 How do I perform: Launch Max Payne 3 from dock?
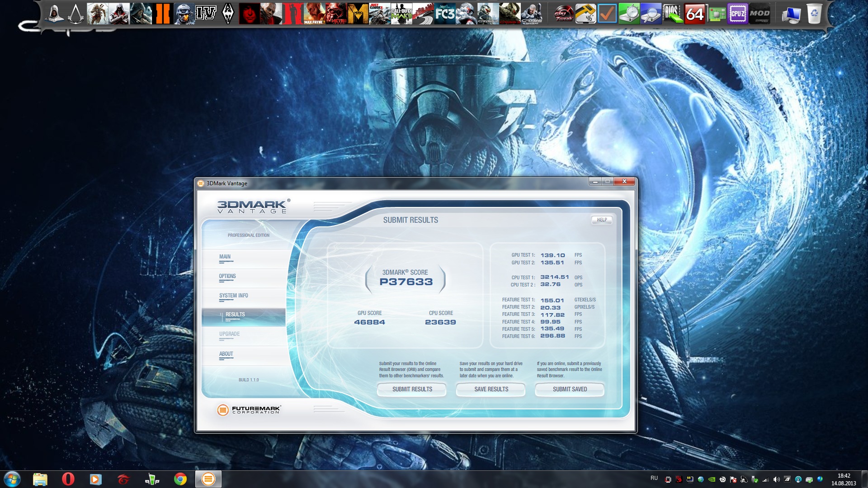point(315,14)
